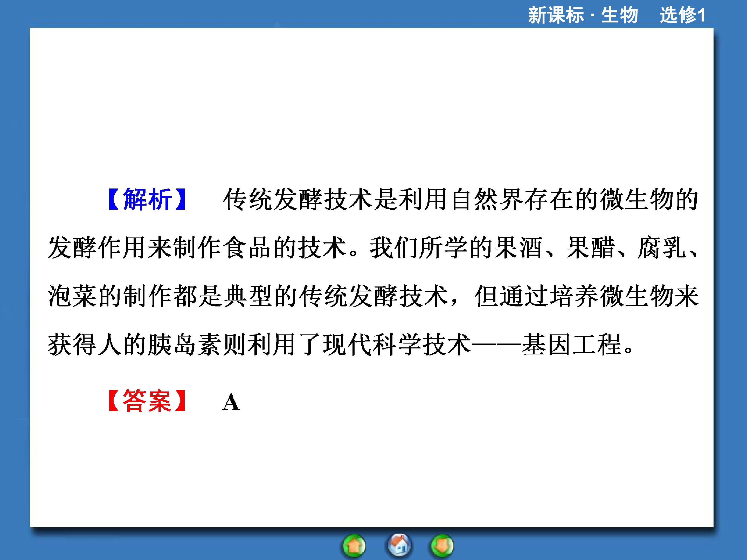The width and height of the screenshot is (747, 560).
Task: Click the word 胰岛素 in the last line
Action: (x=184, y=345)
